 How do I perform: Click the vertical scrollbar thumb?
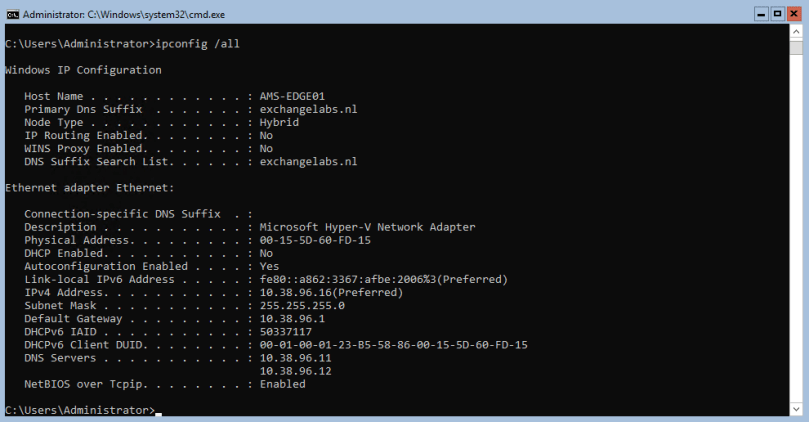(x=797, y=50)
